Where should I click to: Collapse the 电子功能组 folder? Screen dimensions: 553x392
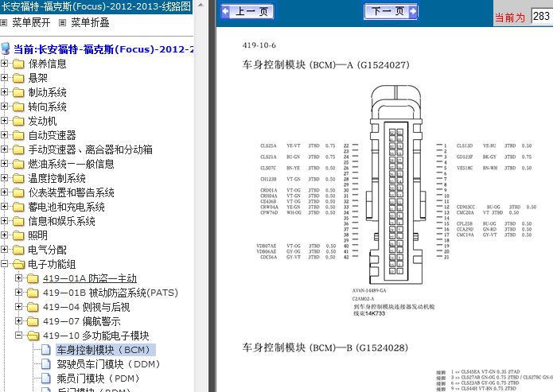pos(4,264)
